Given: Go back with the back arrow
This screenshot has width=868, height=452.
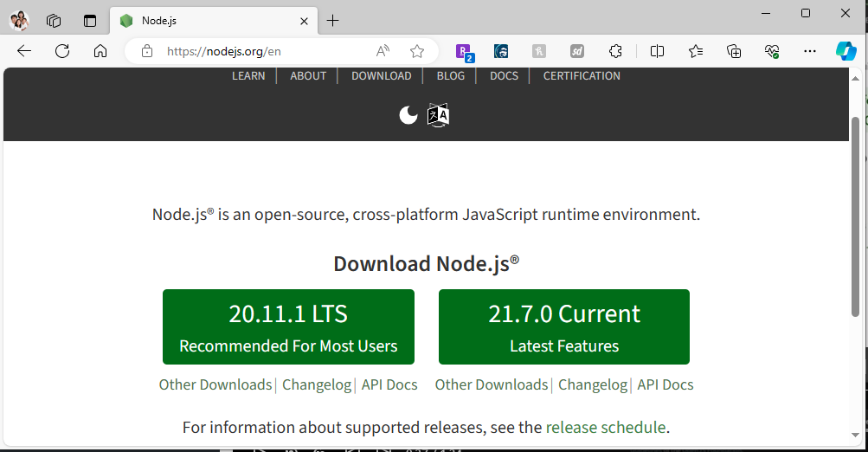Looking at the screenshot, I should [x=24, y=51].
